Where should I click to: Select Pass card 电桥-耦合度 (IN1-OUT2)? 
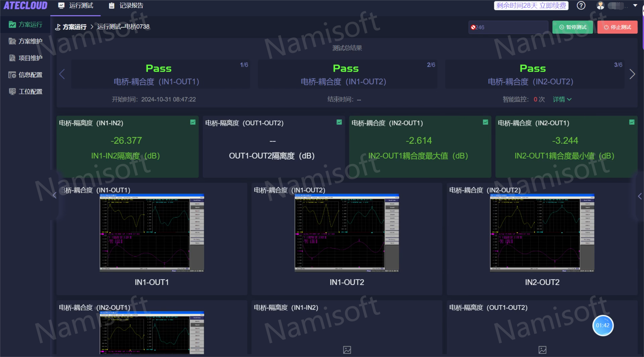tap(347, 74)
